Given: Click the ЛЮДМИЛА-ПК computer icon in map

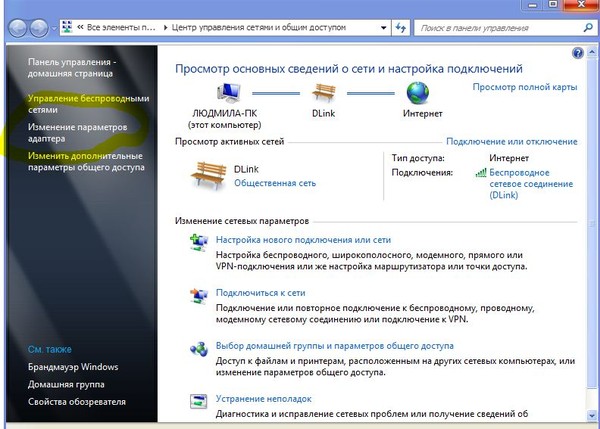Looking at the screenshot, I should 229,93.
